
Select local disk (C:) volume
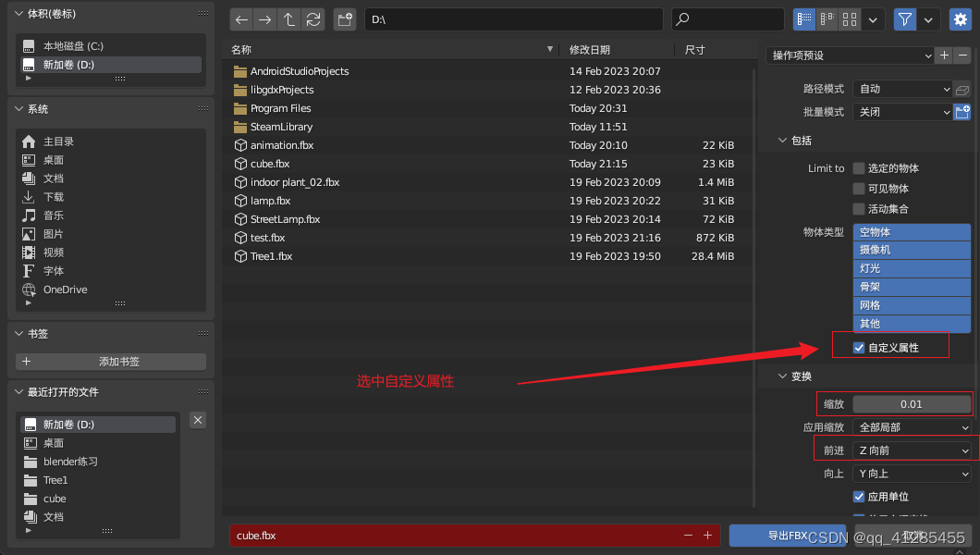pos(111,46)
